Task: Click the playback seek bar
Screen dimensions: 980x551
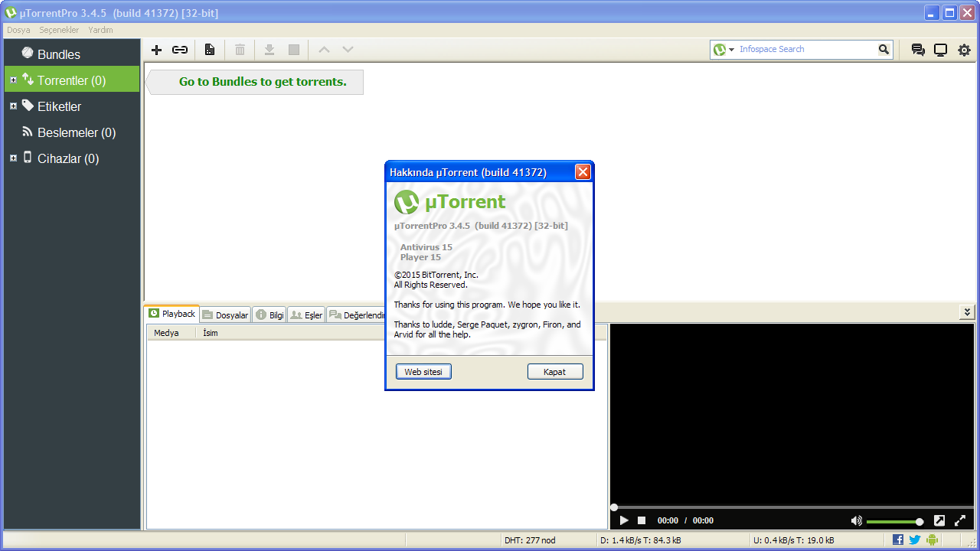Action: point(792,507)
